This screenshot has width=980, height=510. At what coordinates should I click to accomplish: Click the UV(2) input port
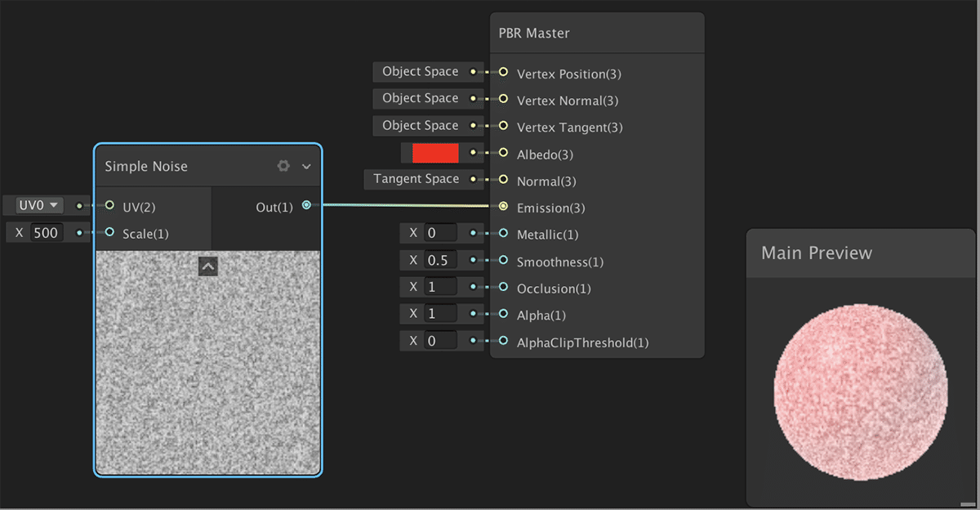coord(109,205)
